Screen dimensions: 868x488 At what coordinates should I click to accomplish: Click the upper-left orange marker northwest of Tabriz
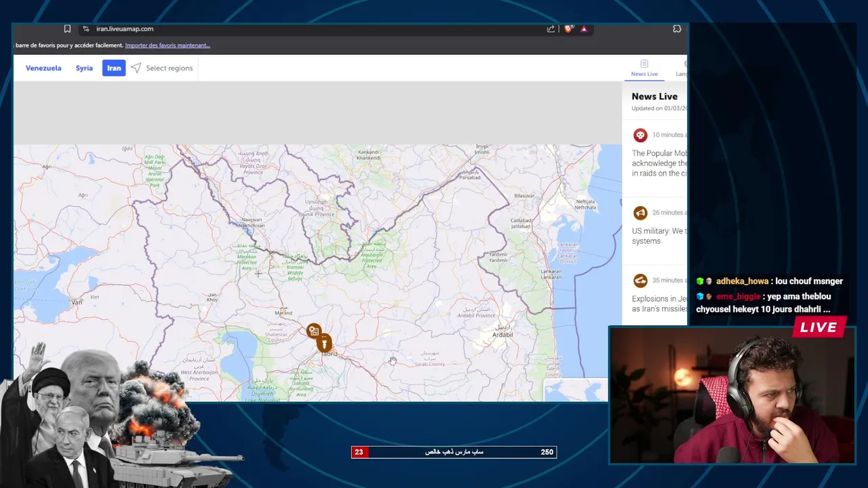tap(313, 331)
